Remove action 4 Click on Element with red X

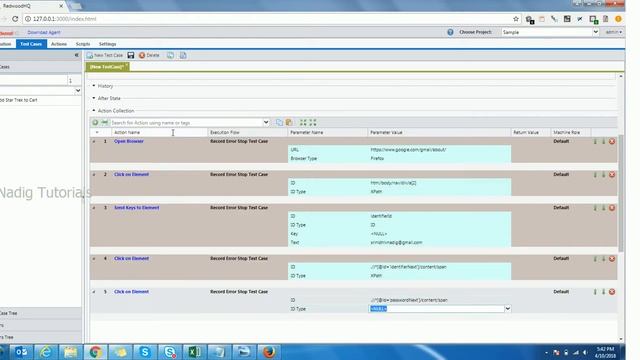point(612,258)
